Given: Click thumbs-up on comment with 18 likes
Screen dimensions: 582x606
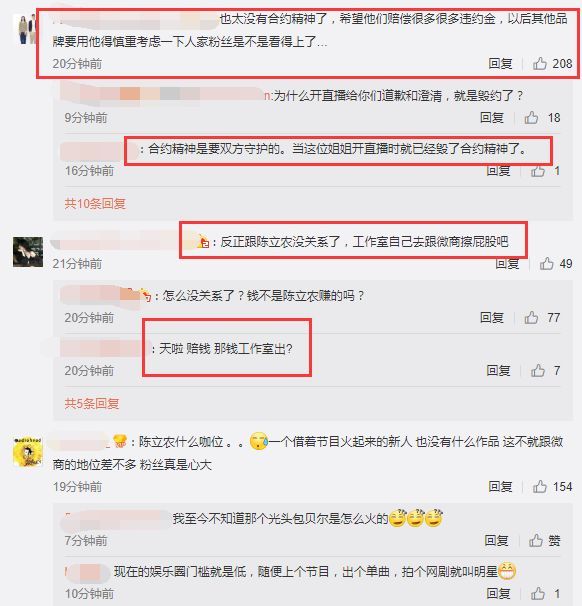Looking at the screenshot, I should pyautogui.click(x=531, y=117).
